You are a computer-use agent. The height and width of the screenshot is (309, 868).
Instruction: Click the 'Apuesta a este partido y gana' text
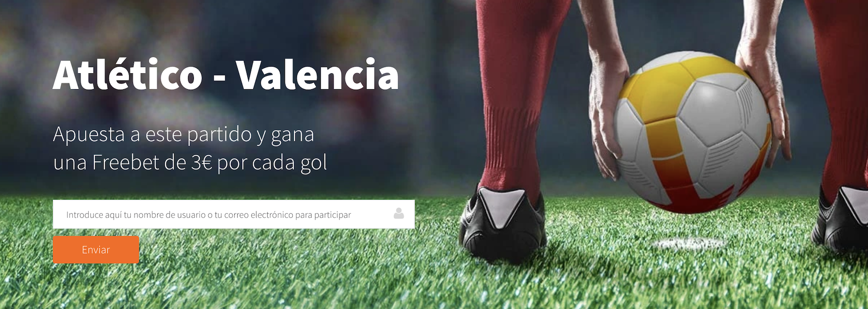point(184,134)
